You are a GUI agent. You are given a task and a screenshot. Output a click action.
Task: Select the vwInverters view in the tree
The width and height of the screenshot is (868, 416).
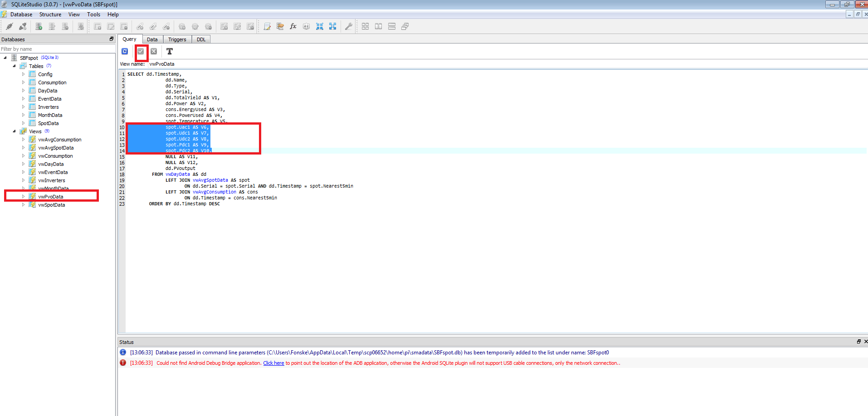pos(52,180)
